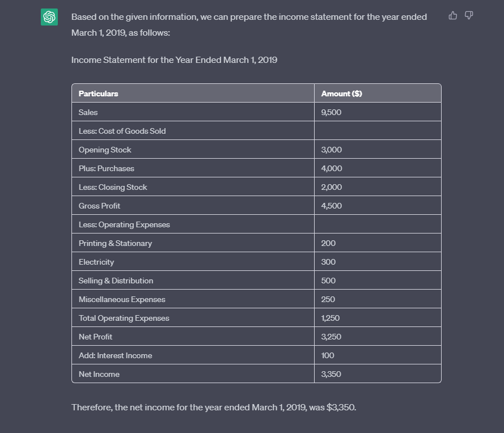Screen dimensions: 504x433
Task: Click the ChatGPT avatar logo
Action: 49,18
